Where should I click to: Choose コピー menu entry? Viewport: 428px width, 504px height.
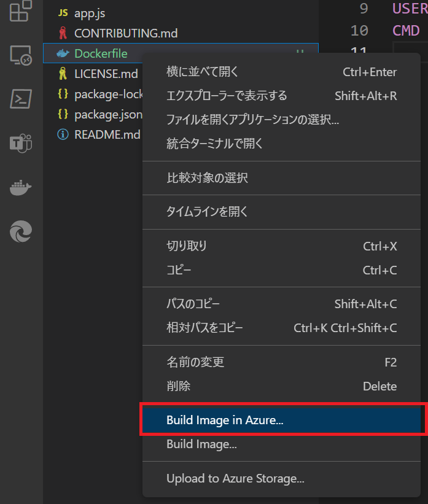pos(281,269)
